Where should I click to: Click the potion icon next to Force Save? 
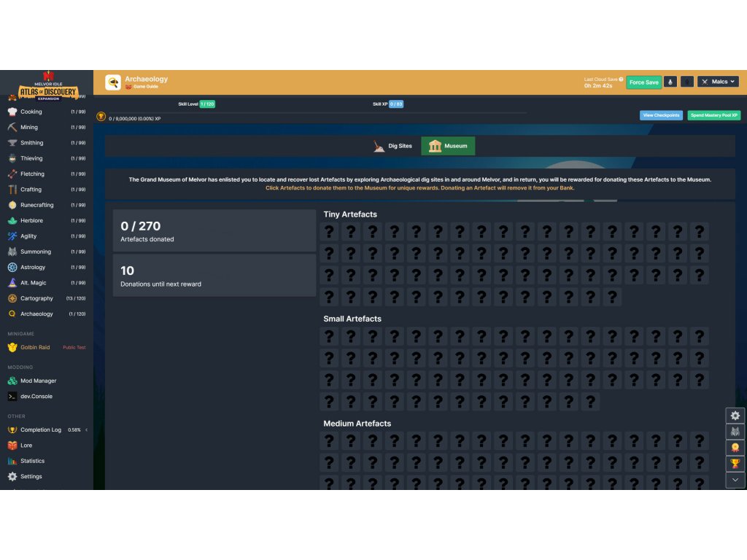pyautogui.click(x=670, y=82)
